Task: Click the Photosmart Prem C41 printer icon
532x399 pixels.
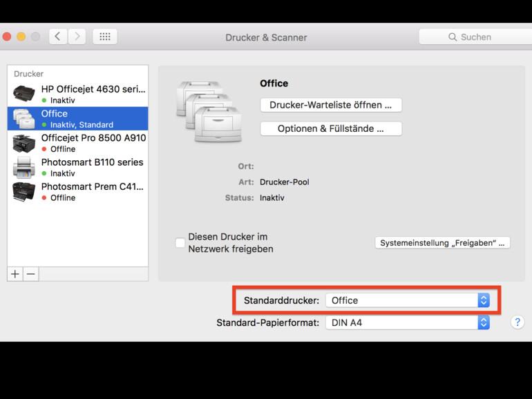Action: [23, 192]
